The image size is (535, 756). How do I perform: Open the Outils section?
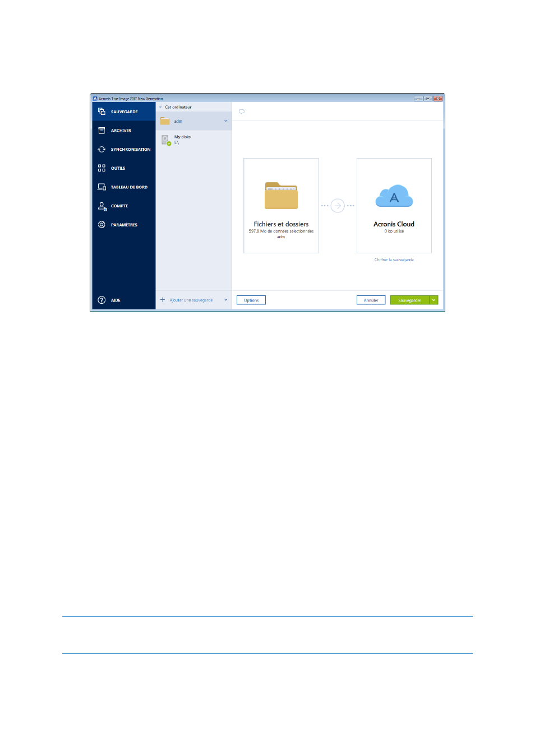(123, 168)
